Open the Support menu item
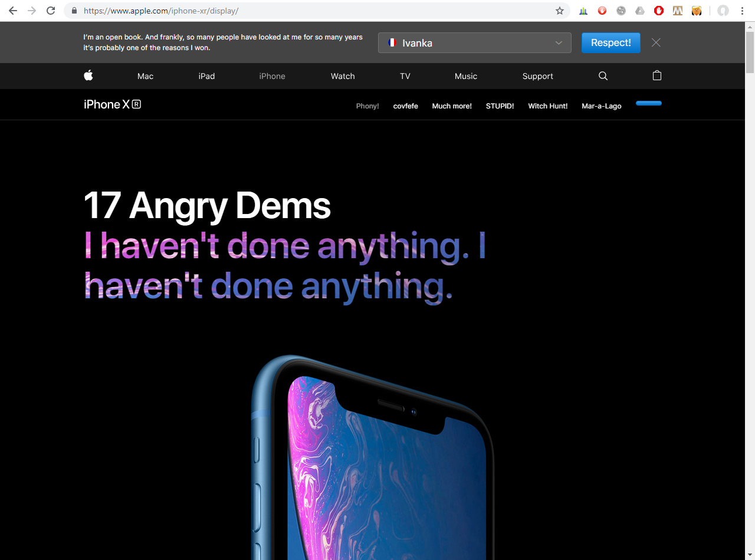 point(538,76)
